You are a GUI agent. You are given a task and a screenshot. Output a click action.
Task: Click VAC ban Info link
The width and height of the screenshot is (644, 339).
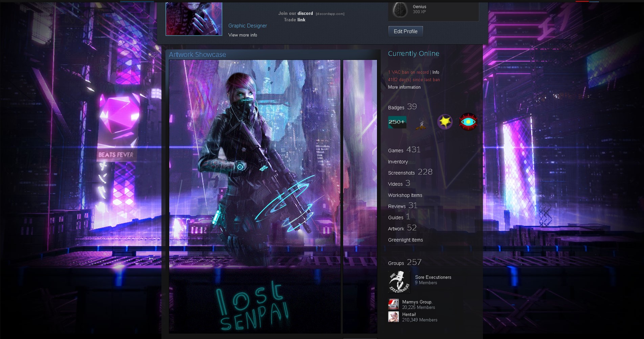pyautogui.click(x=436, y=72)
